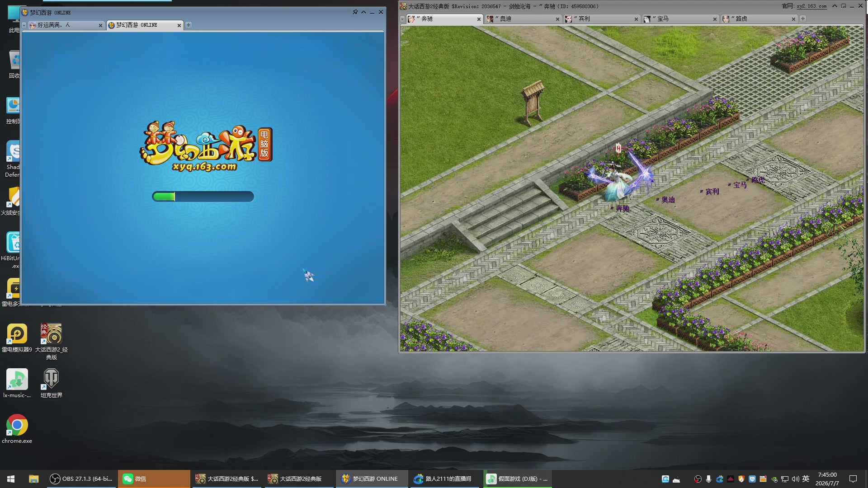The width and height of the screenshot is (868, 488).
Task: Click the orange window tray icon
Action: pyautogui.click(x=763, y=479)
